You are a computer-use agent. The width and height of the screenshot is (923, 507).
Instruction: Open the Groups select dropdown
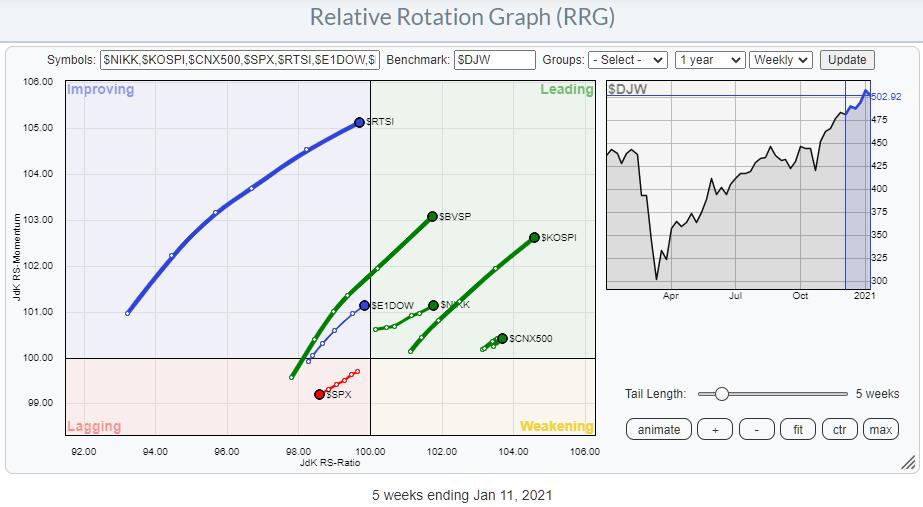pos(627,60)
